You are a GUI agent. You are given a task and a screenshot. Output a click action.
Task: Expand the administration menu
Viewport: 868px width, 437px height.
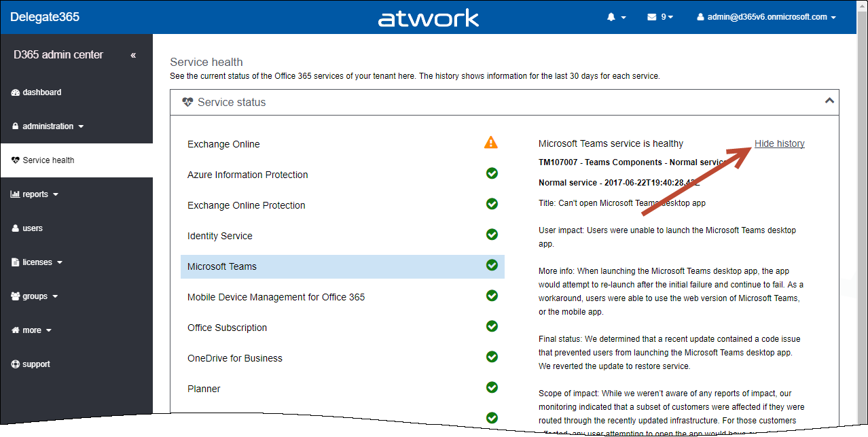48,126
